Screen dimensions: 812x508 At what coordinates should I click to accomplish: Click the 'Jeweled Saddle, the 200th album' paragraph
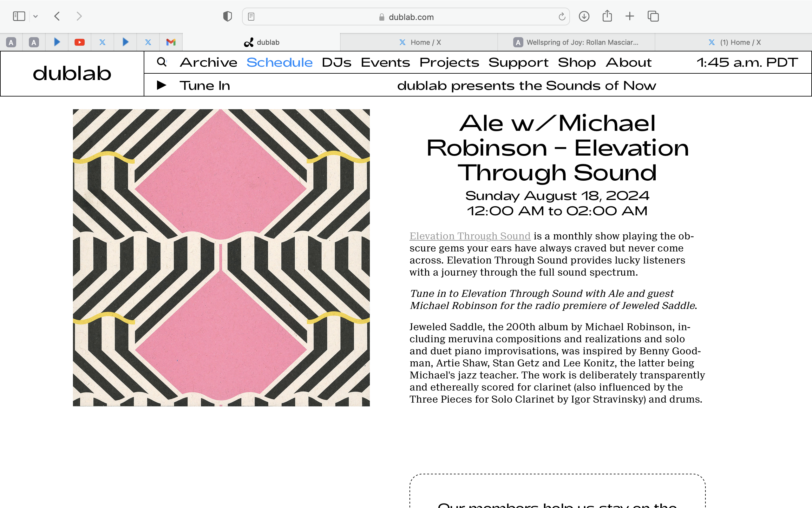pos(557,363)
